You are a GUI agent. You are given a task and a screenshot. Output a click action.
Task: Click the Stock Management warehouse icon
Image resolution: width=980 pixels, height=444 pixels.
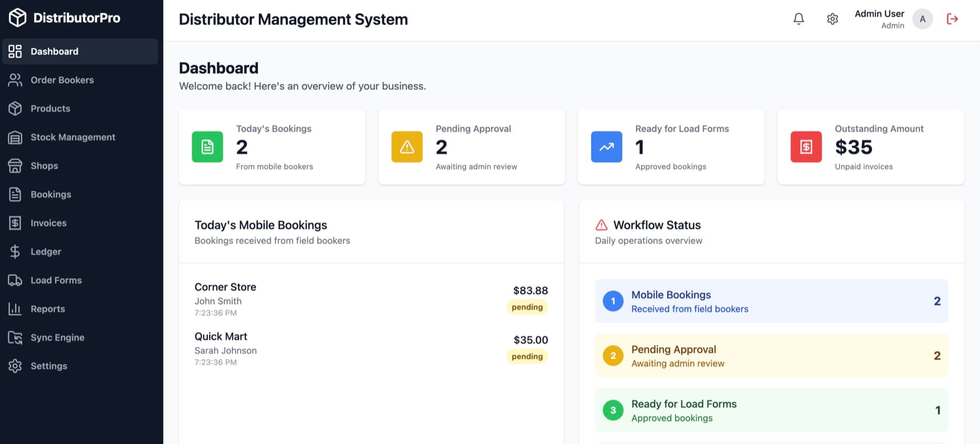point(15,137)
